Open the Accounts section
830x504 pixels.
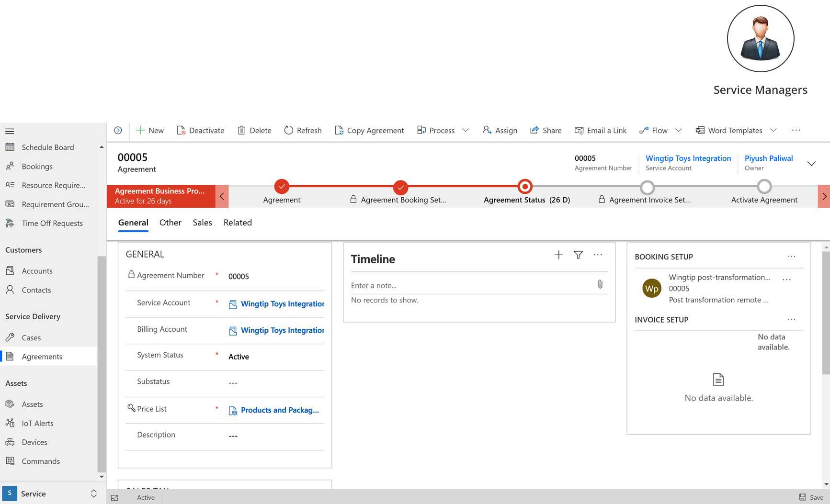click(37, 270)
